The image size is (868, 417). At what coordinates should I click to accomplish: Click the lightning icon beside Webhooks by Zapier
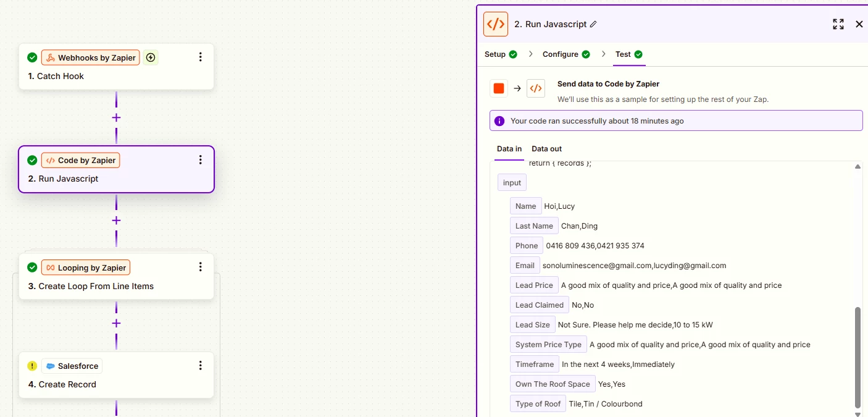(151, 57)
